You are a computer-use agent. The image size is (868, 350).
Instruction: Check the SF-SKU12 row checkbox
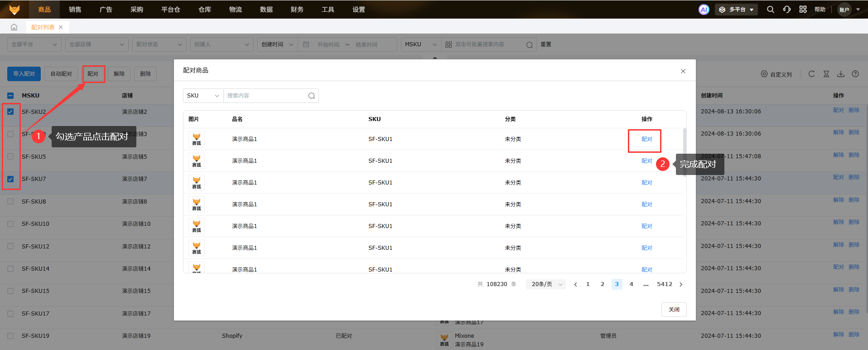click(x=10, y=246)
